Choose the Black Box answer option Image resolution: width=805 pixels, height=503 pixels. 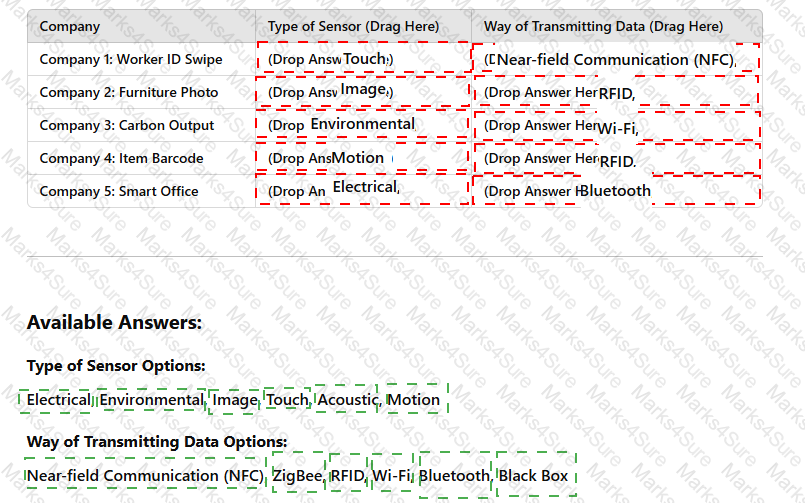point(536,474)
